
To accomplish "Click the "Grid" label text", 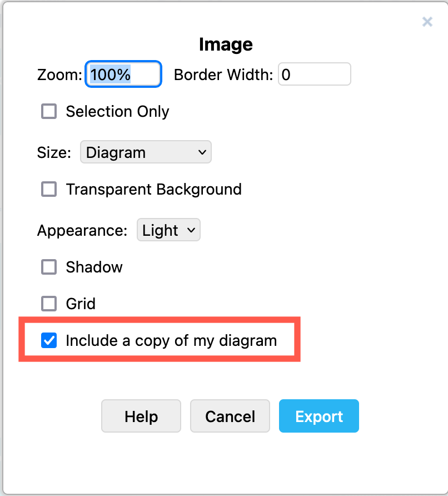I will [x=81, y=304].
